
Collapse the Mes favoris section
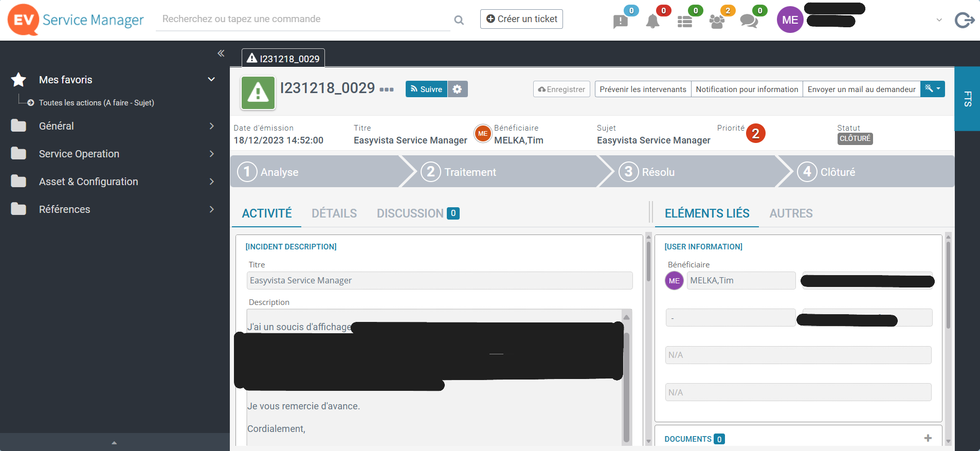211,80
